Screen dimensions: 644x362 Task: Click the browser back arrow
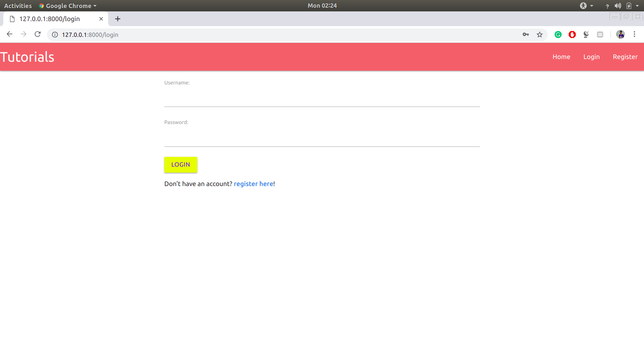click(9, 34)
